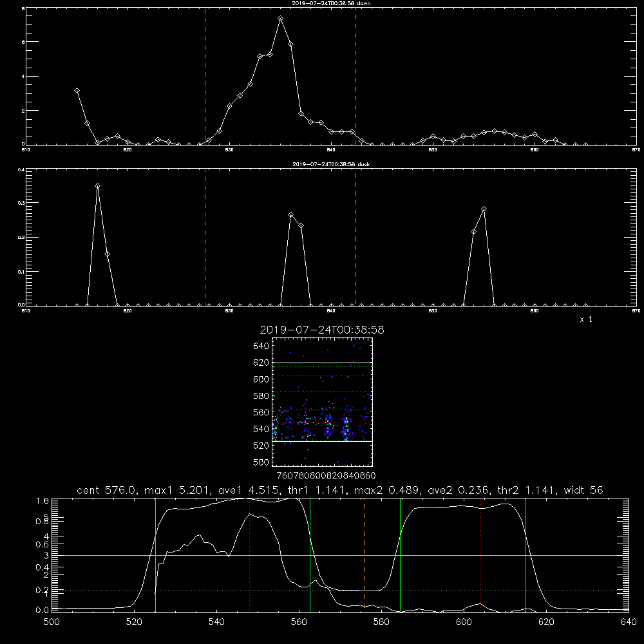The height and width of the screenshot is (644, 644).
Task: Click the dusk plot title text
Action: click(331, 164)
